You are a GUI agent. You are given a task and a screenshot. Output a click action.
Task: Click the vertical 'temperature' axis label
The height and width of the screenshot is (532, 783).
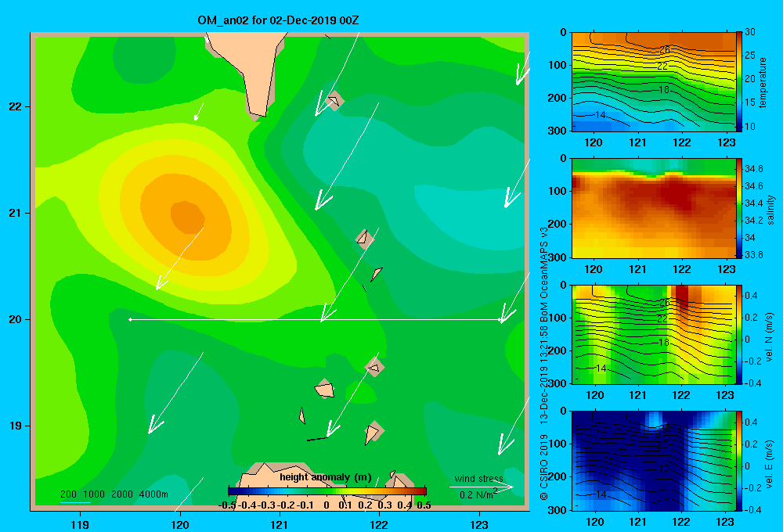763,83
